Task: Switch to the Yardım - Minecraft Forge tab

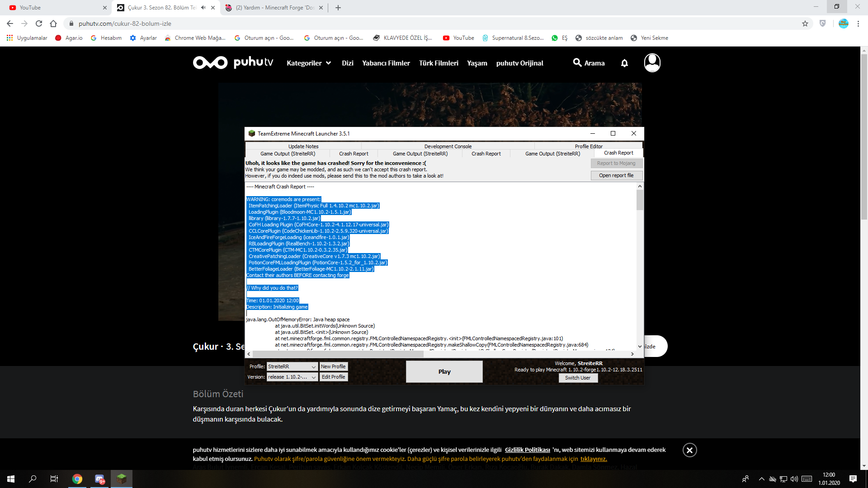Action: pyautogui.click(x=275, y=8)
